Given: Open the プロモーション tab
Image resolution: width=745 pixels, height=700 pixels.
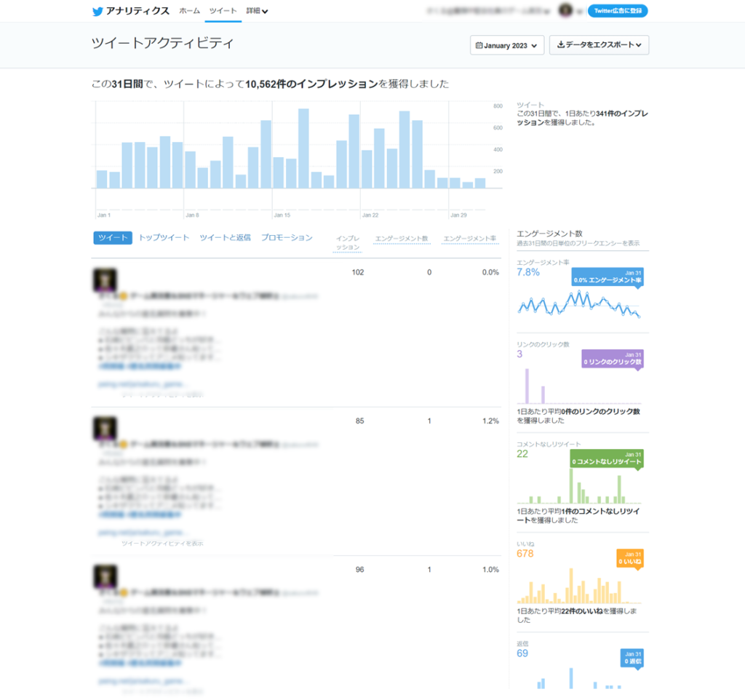Looking at the screenshot, I should [287, 238].
